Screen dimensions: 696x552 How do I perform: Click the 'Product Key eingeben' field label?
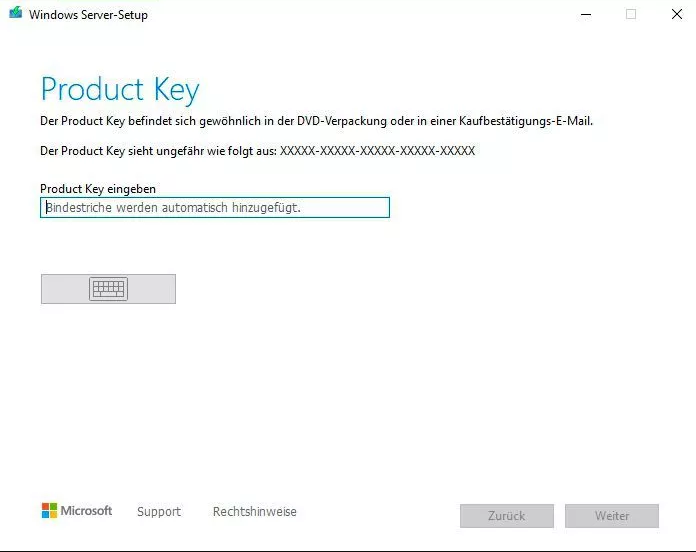(x=98, y=188)
